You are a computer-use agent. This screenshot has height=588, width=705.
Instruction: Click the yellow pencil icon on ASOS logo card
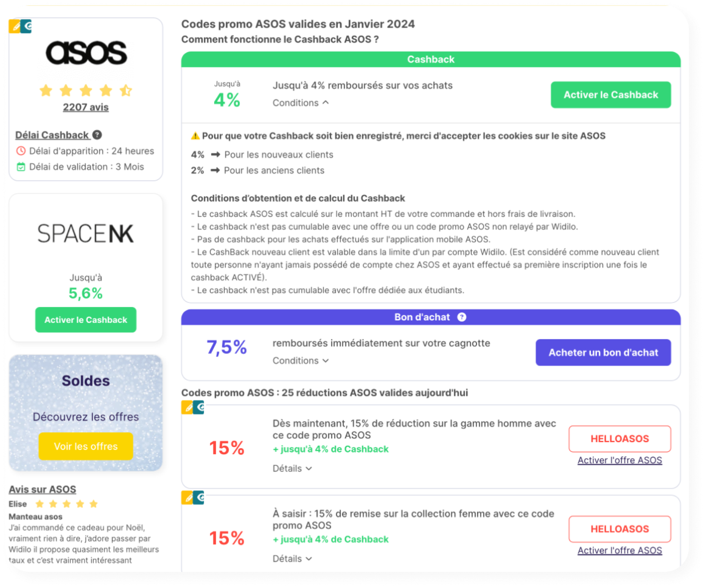pos(15,26)
